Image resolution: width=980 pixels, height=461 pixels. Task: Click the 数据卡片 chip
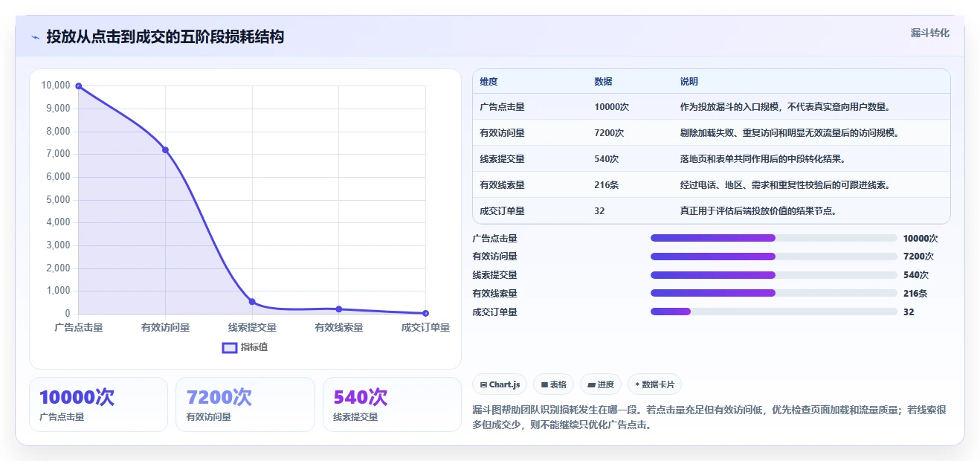coord(654,384)
